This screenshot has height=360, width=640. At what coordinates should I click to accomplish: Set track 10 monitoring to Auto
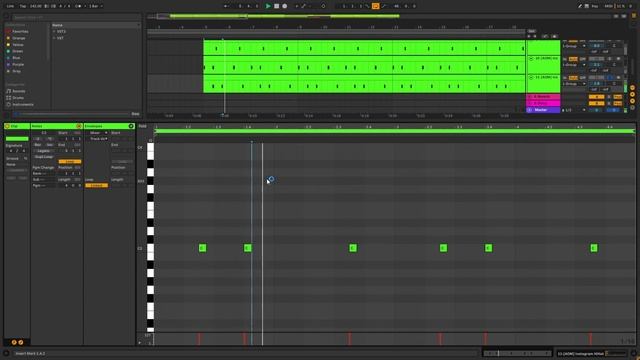(x=573, y=59)
